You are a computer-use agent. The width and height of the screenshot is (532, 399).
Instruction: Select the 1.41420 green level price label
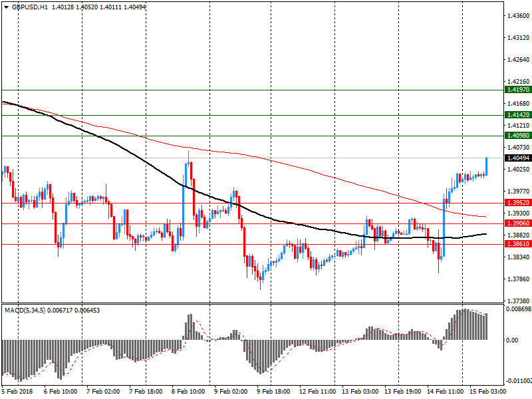click(x=518, y=114)
